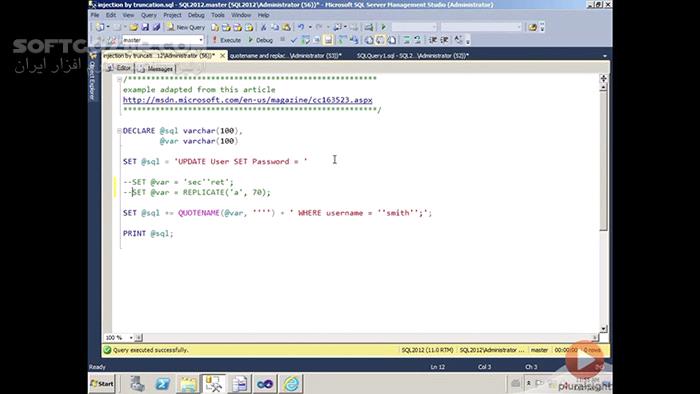Image resolution: width=700 pixels, height=394 pixels.
Task: Switch to the quotename and replace tab
Action: (x=286, y=56)
